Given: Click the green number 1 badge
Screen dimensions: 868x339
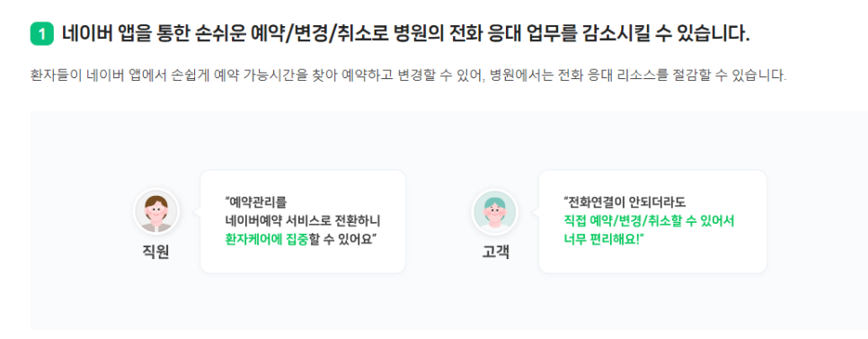Looking at the screenshot, I should (x=42, y=35).
